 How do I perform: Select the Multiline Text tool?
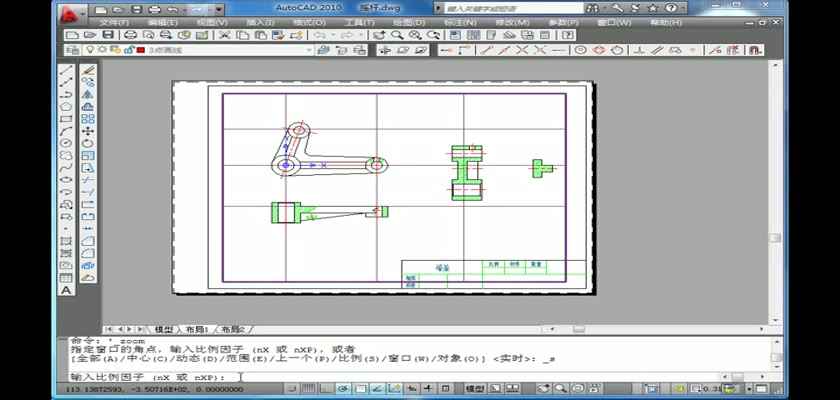[66, 290]
